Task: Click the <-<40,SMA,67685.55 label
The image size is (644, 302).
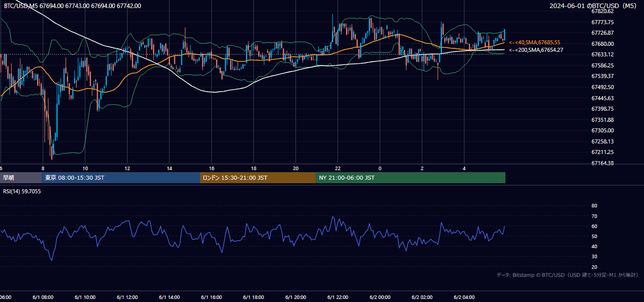Action: (535, 43)
